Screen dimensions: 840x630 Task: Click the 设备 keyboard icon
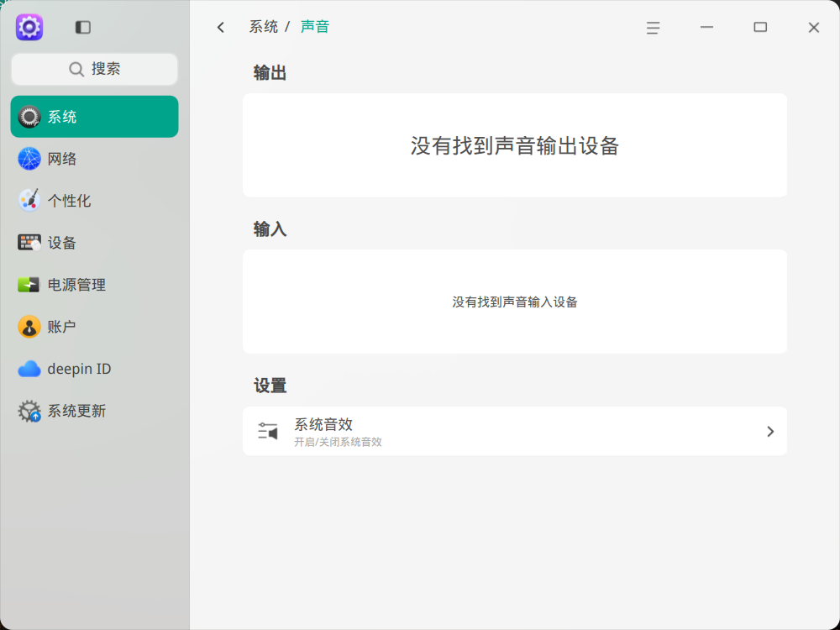(x=29, y=243)
